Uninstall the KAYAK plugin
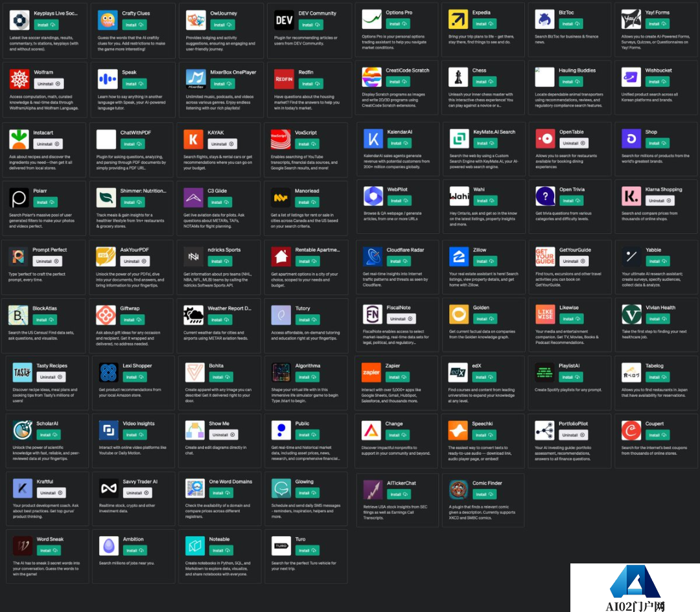700x612 pixels. pyautogui.click(x=222, y=144)
